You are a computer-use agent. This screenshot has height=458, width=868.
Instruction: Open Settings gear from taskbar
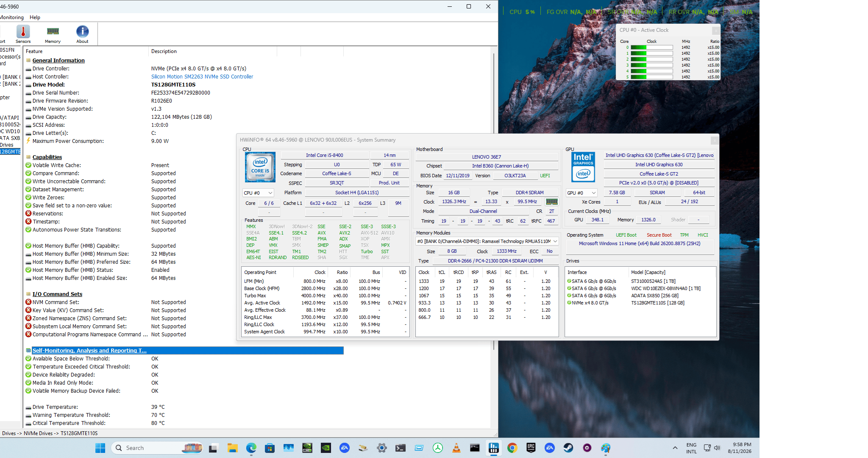[382, 448]
